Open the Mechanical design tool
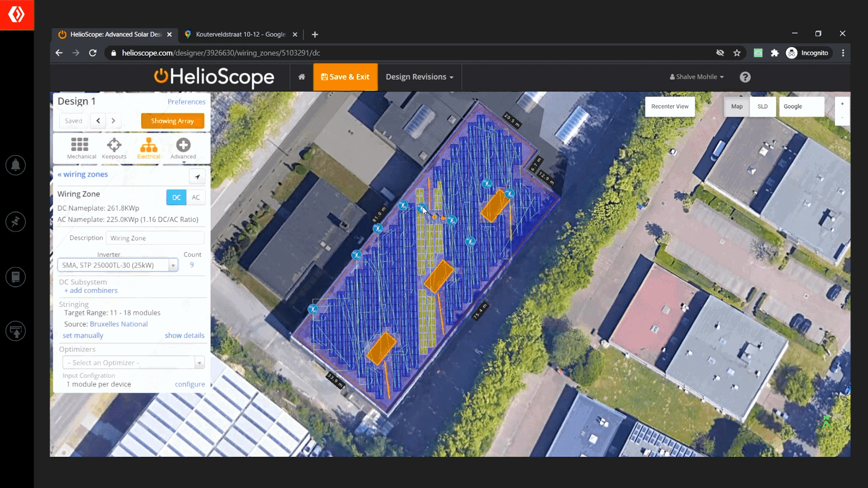868x488 pixels. pos(80,147)
